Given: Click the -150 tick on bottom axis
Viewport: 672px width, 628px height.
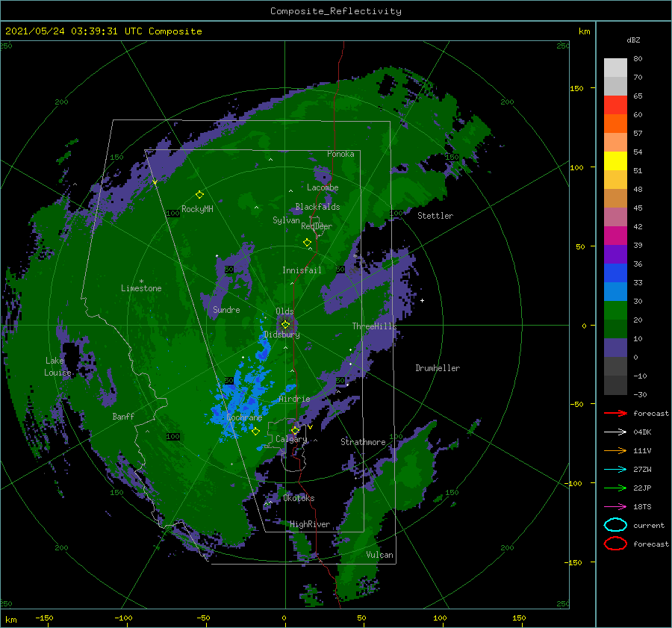Looking at the screenshot, I should tap(44, 618).
